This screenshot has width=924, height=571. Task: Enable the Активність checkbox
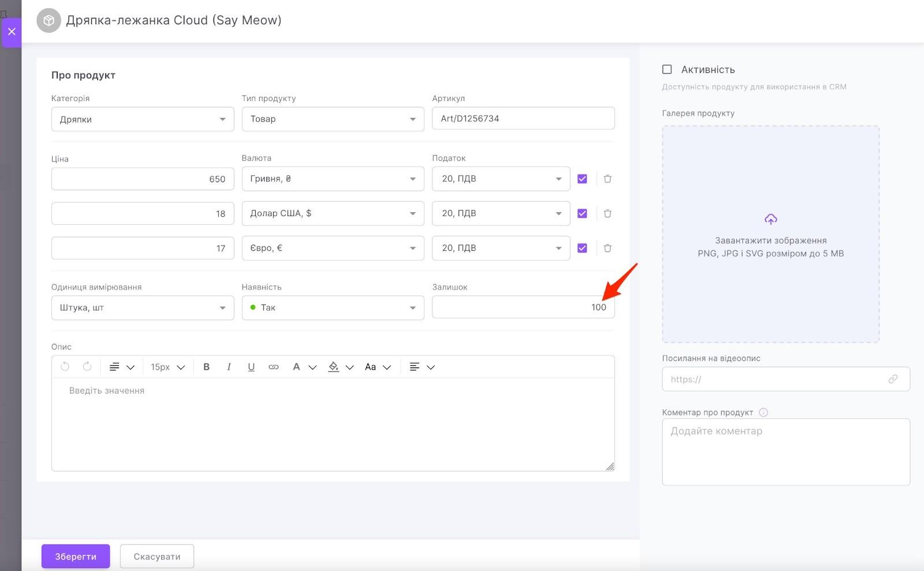(667, 69)
